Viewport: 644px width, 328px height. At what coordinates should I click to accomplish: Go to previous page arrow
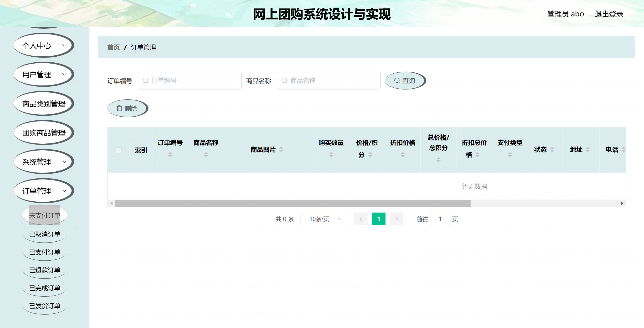point(361,219)
